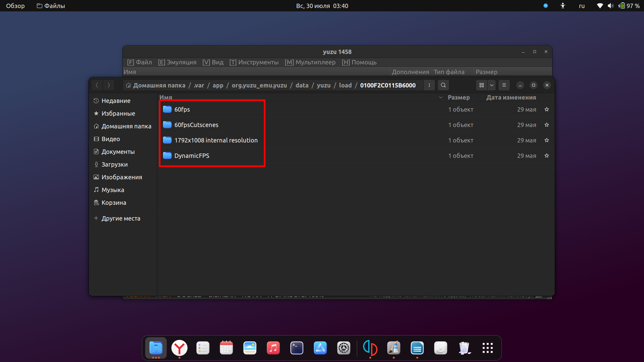This screenshot has height=362, width=644.
Task: Open Документы in the sidebar
Action: [x=123, y=152]
